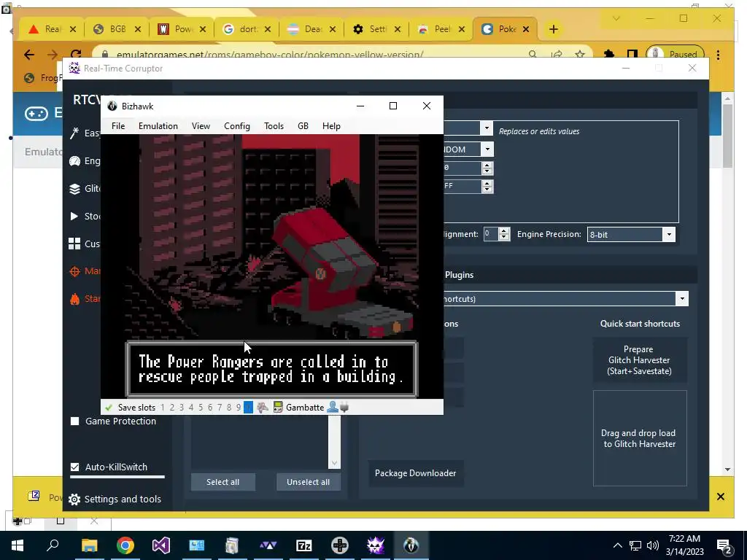Open the Chrome three-dot menu
The height and width of the screenshot is (560, 747).
pos(718,54)
